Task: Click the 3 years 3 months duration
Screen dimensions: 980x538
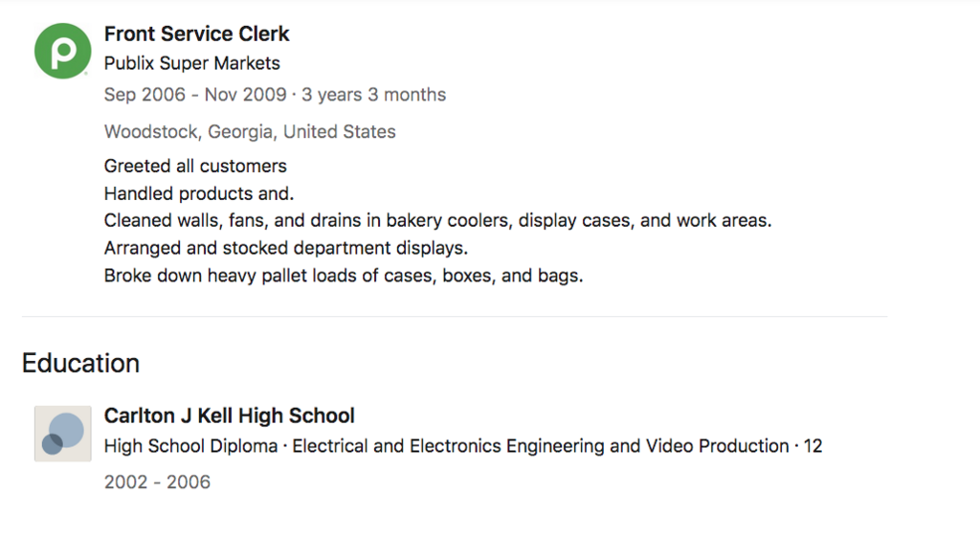Action: 374,95
